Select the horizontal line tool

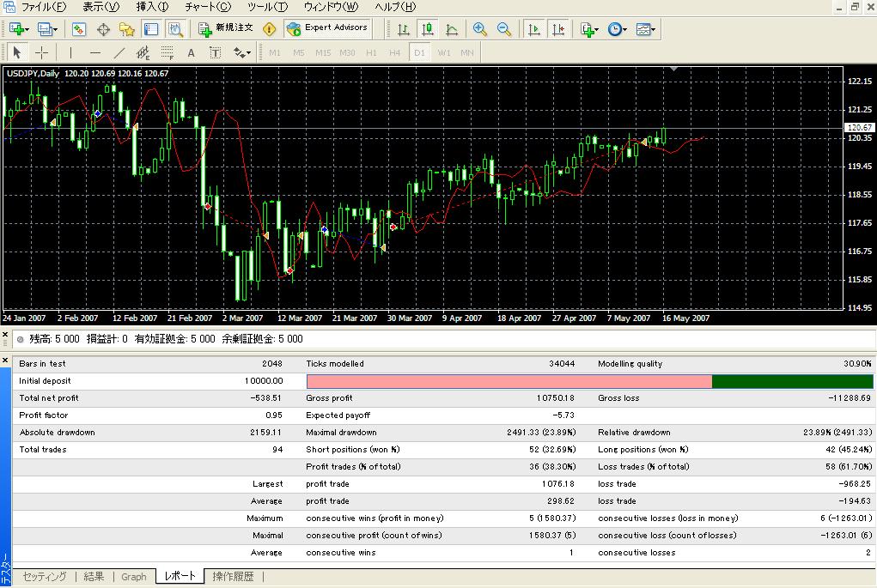(x=95, y=52)
